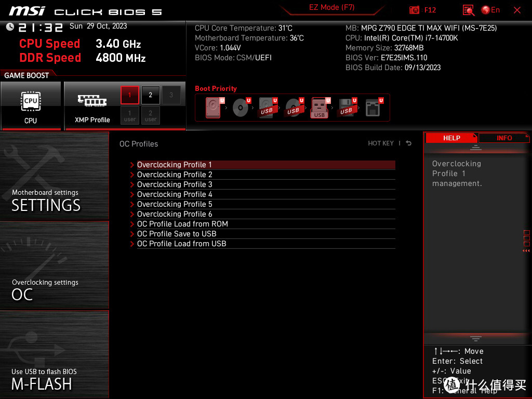
Task: Open the OC overclocking settings panel
Action: point(54,265)
